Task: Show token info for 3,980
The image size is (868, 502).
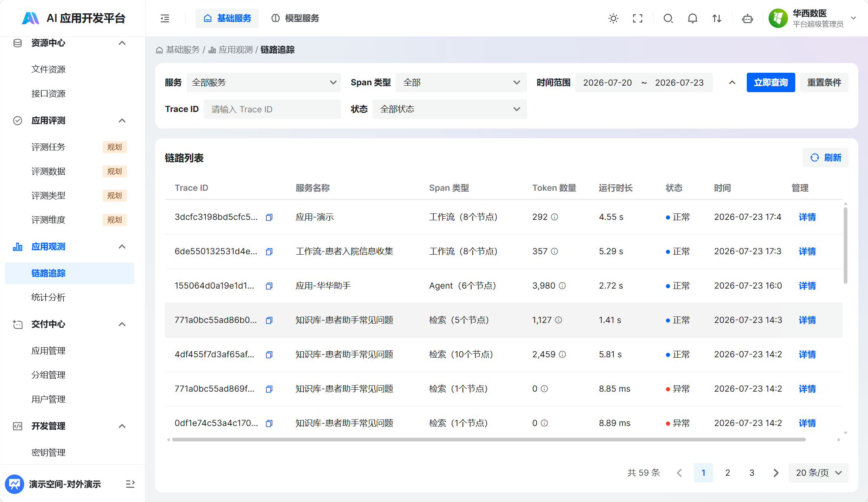Action: 563,286
